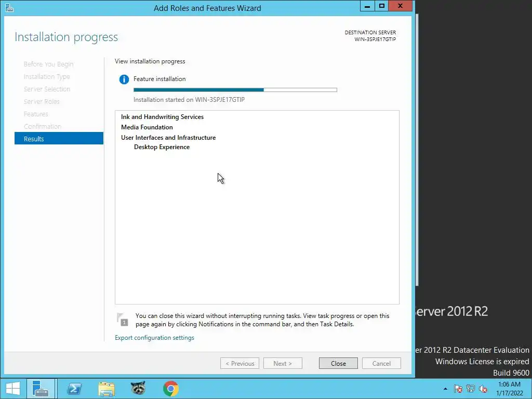Open Server Manager from taskbar
The width and height of the screenshot is (532, 399).
[41, 389]
